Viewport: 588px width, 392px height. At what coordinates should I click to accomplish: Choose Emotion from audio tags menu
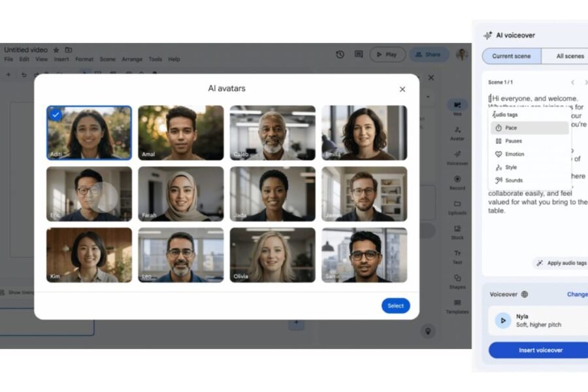click(x=529, y=154)
